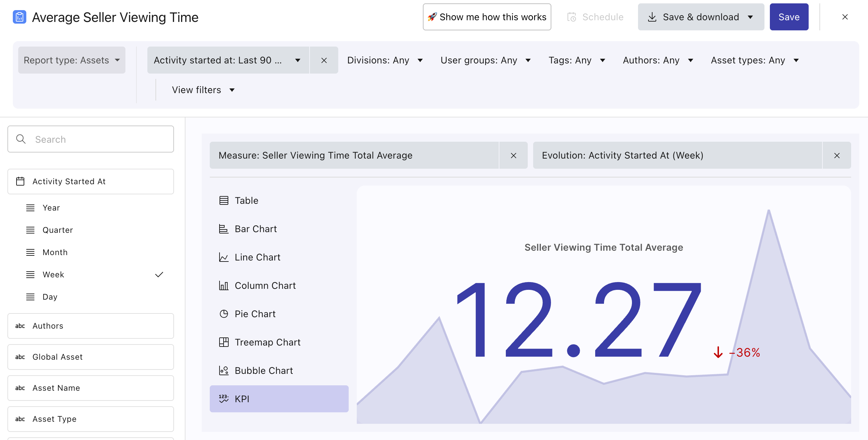Click the report clipboard icon by title
Viewport: 868px width, 440px height.
(x=20, y=17)
